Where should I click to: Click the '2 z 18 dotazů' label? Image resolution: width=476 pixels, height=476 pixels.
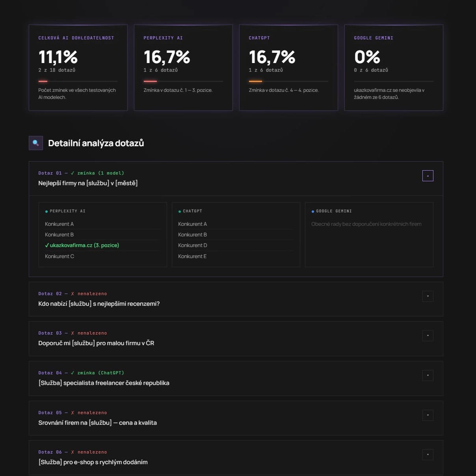pyautogui.click(x=57, y=70)
